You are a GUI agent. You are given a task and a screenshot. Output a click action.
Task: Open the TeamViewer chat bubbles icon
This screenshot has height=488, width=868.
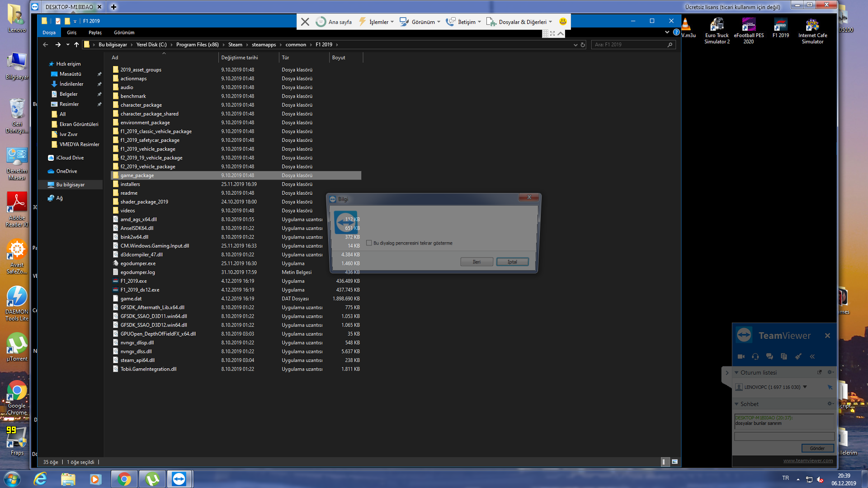pos(769,357)
